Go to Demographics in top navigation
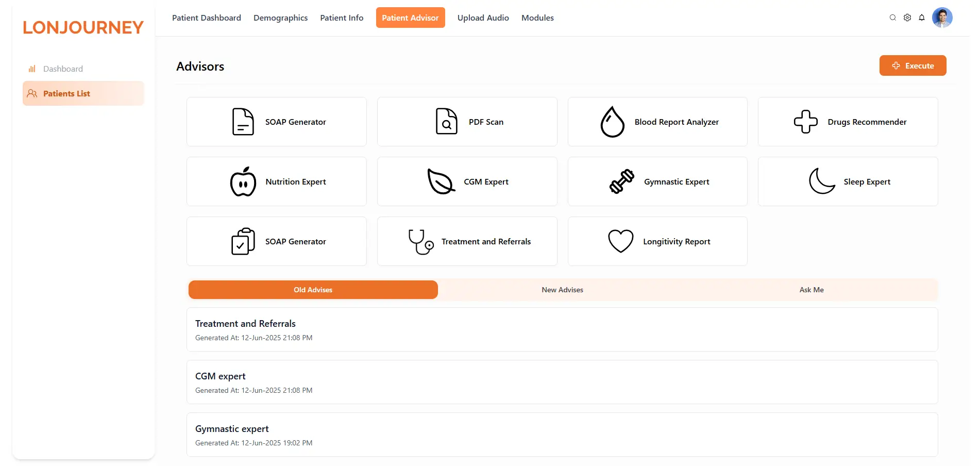 point(281,18)
